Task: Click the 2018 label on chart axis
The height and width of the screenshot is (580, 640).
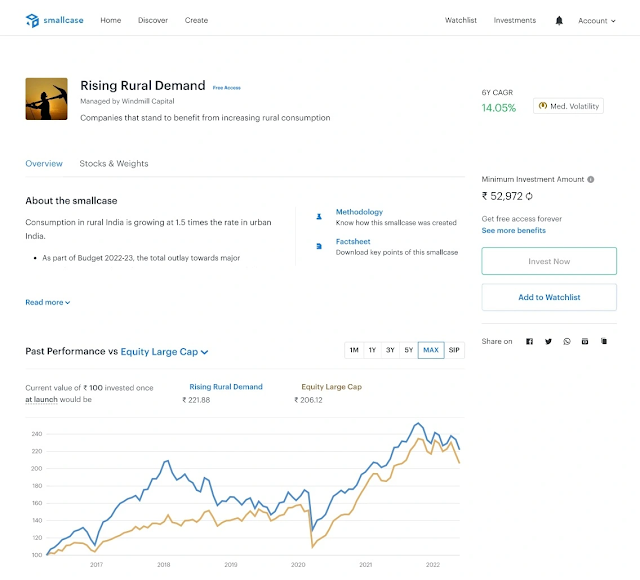Action: 164,564
